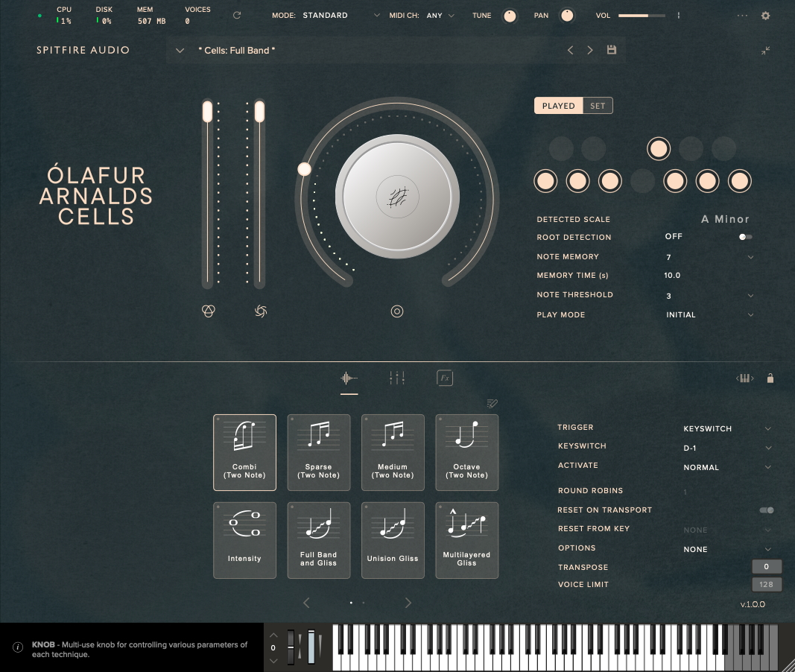The width and height of the screenshot is (795, 672).
Task: Click the VOL slider in top bar
Action: pos(641,16)
